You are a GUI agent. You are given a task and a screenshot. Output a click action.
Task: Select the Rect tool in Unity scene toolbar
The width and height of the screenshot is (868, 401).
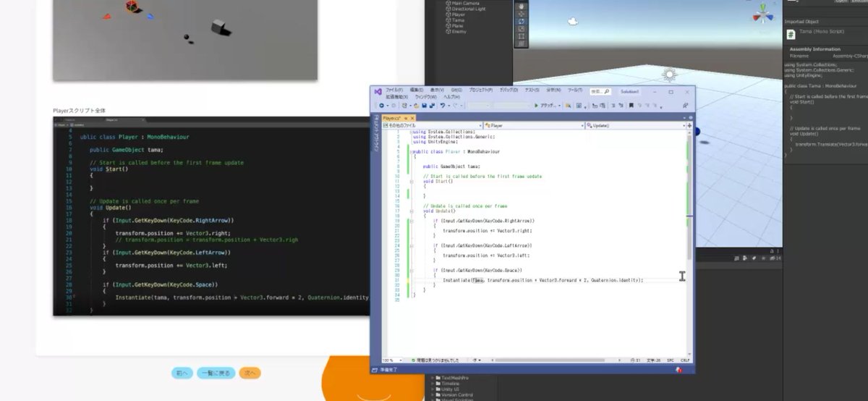(x=522, y=36)
